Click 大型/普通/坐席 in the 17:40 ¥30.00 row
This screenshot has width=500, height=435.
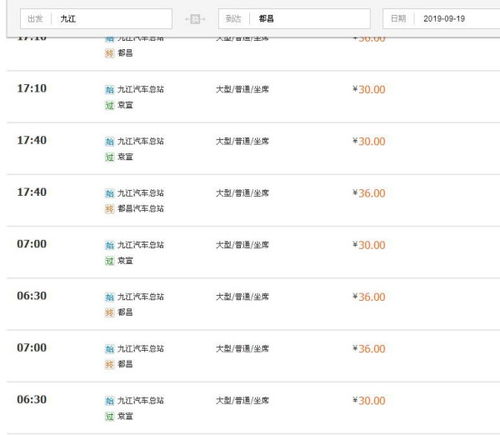[242, 141]
